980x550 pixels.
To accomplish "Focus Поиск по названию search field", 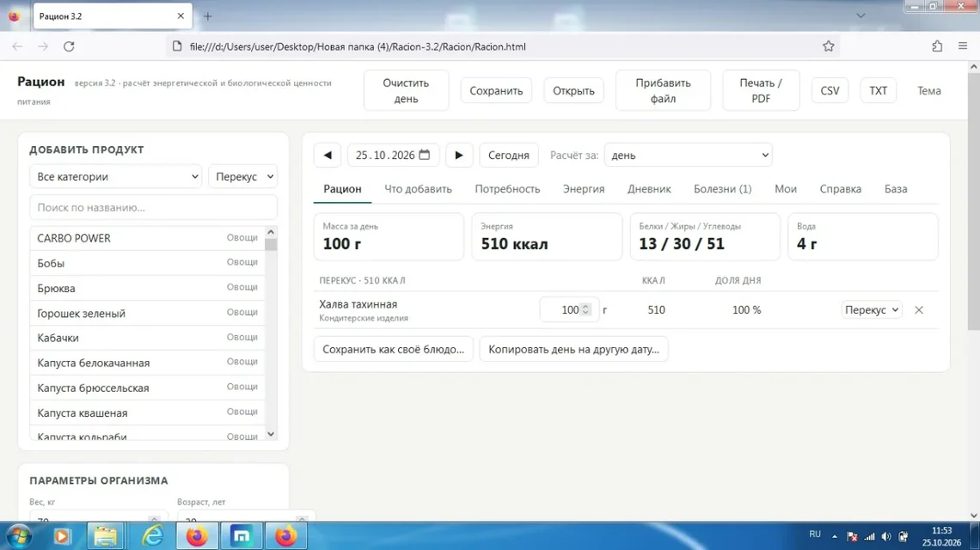I will point(153,207).
